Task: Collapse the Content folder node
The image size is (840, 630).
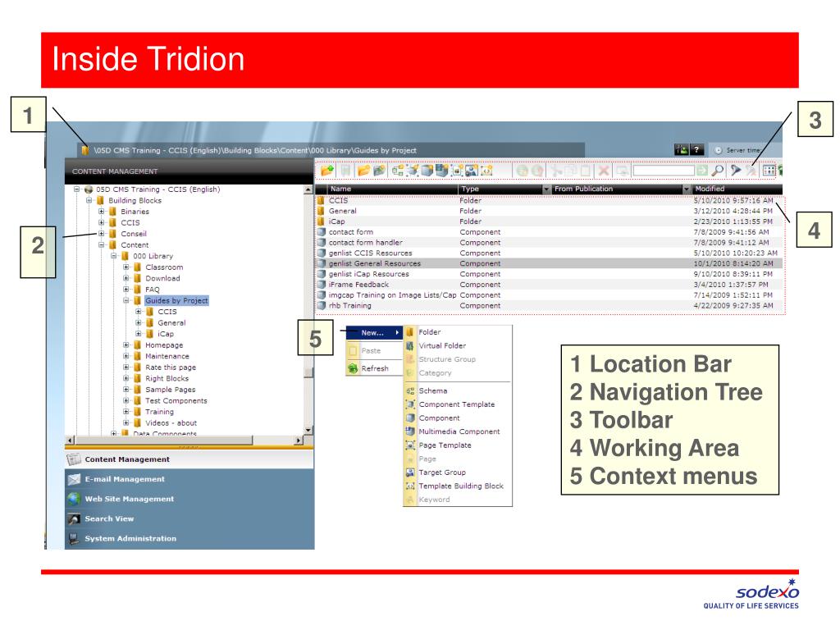Action: (x=101, y=244)
